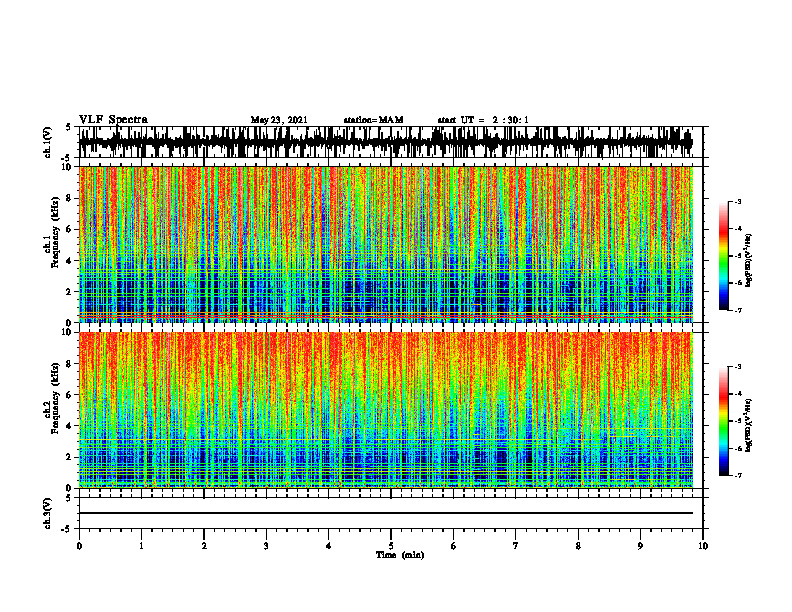Screen dimensions: 792x612
Task: Click the "5" tick on ch.1(V) axis
Action: 69,128
